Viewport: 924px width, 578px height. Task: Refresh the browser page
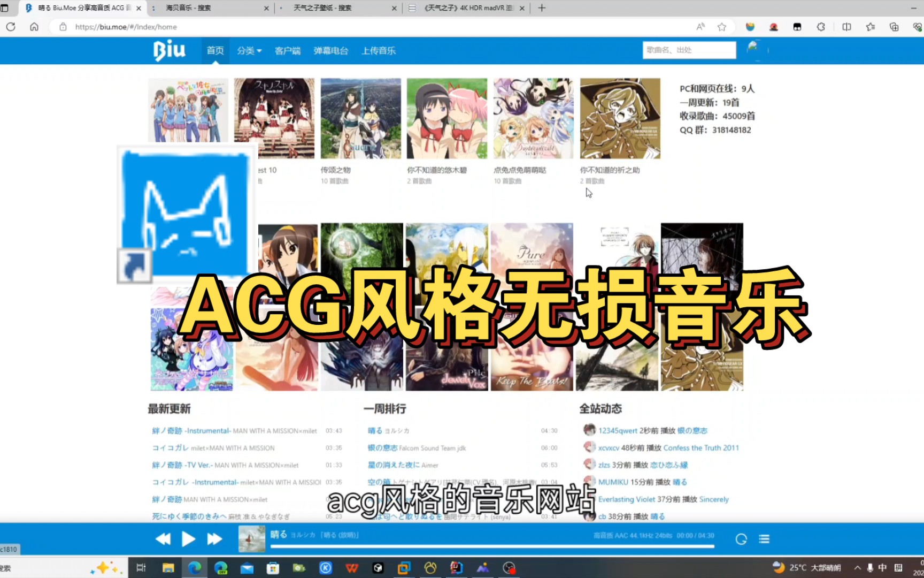11,27
